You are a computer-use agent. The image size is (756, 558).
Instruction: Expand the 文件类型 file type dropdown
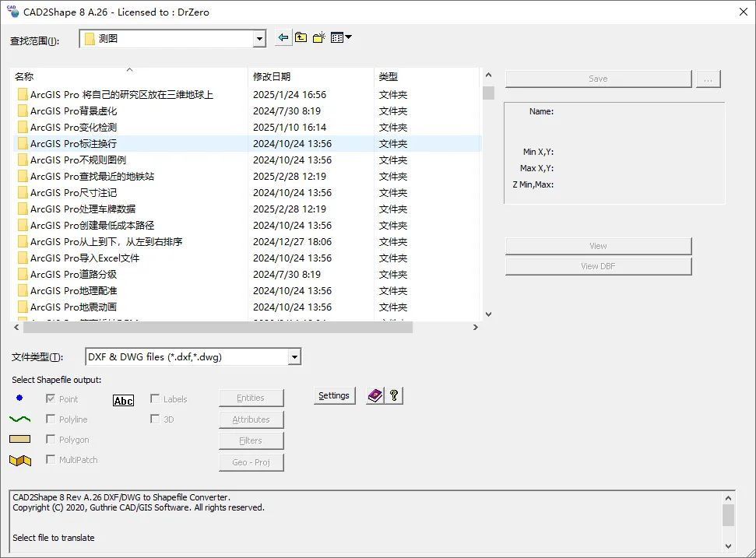click(294, 357)
